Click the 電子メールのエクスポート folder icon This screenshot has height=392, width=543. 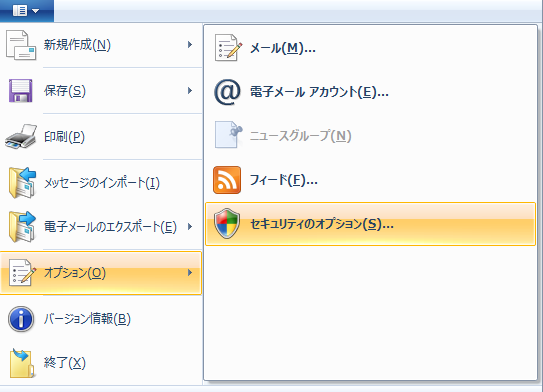point(22,227)
